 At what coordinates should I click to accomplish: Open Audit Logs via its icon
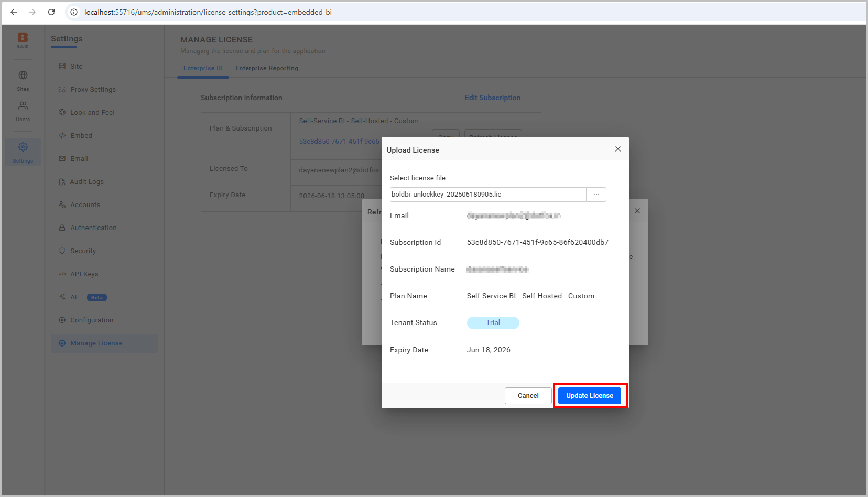pyautogui.click(x=62, y=181)
